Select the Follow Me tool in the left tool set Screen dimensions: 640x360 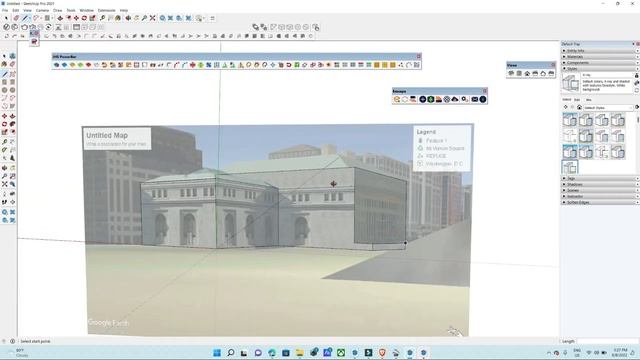tap(13, 124)
